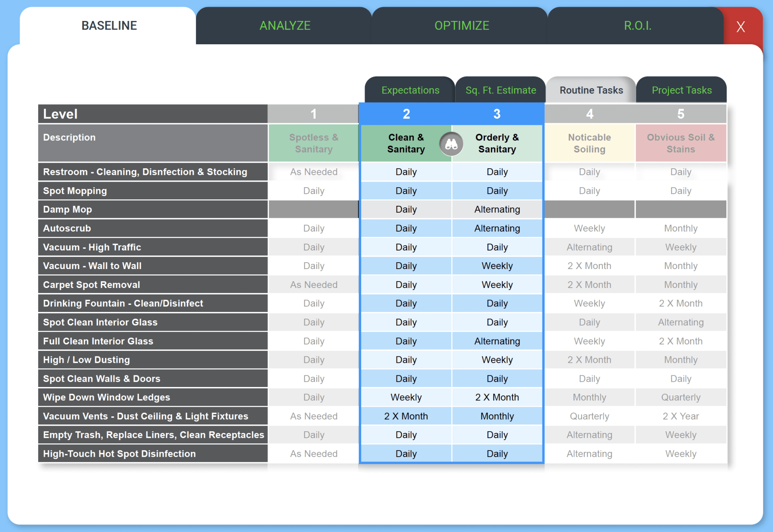Pick the Spotless & Sanitary green swatch
Image resolution: width=773 pixels, height=532 pixels.
coord(314,143)
